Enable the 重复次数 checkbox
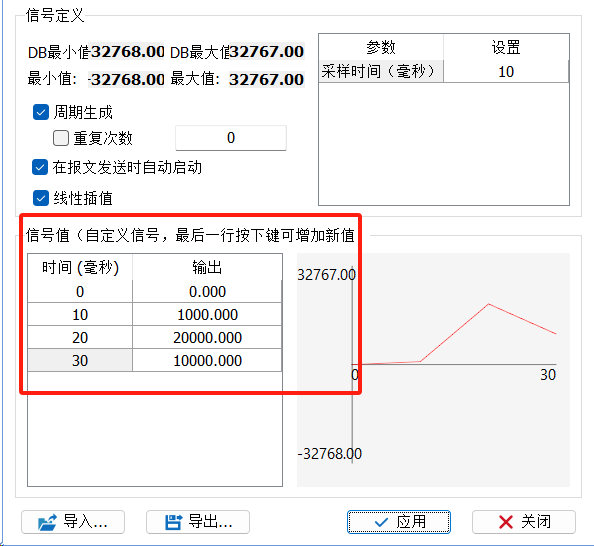This screenshot has height=546, width=594. [x=61, y=138]
